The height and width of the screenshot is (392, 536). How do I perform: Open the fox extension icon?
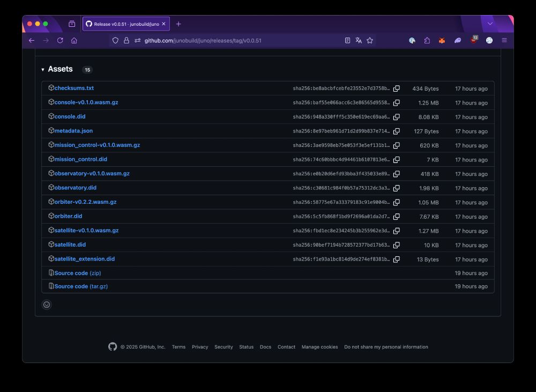pos(442,40)
